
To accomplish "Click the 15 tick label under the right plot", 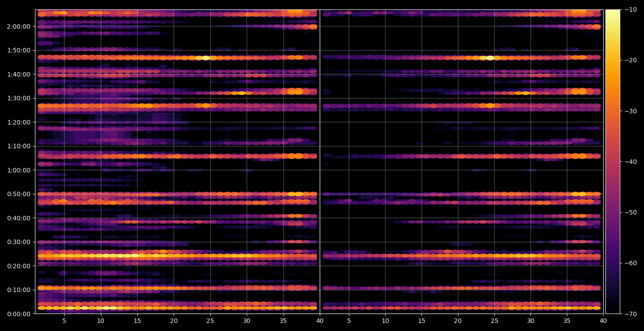I will tap(422, 321).
